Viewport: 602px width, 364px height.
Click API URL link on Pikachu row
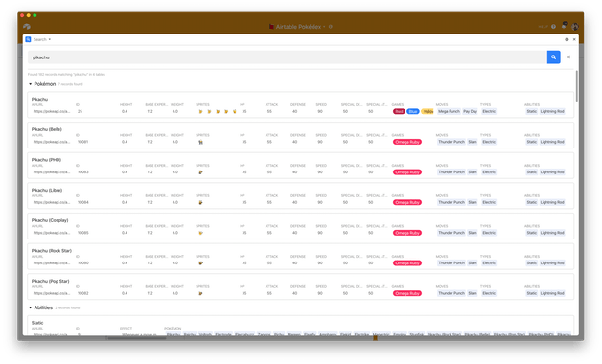tap(52, 112)
